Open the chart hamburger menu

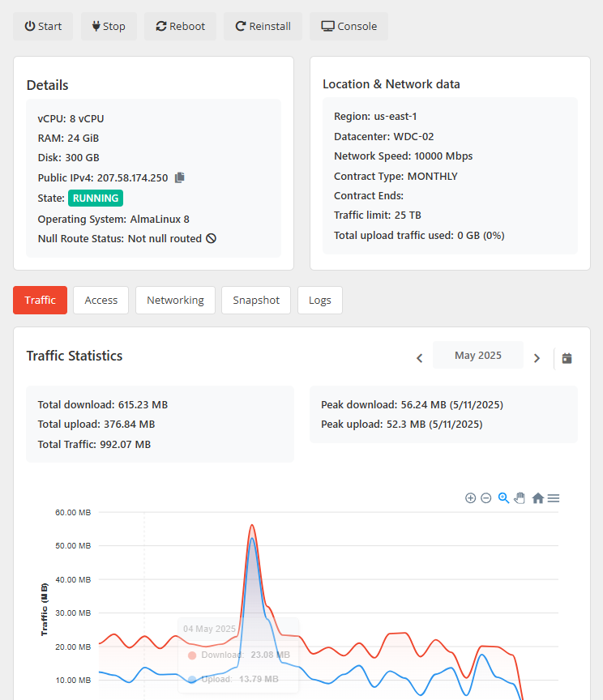tap(554, 498)
